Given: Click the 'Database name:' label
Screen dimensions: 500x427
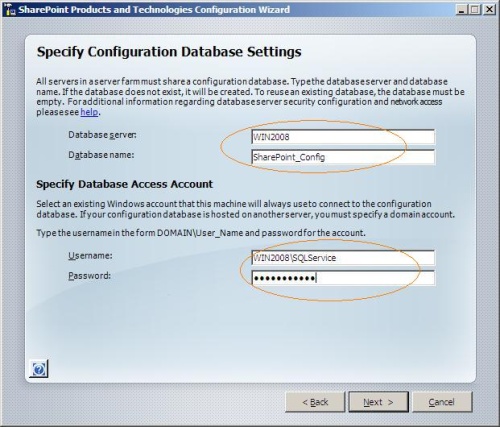Looking at the screenshot, I should pos(101,155).
